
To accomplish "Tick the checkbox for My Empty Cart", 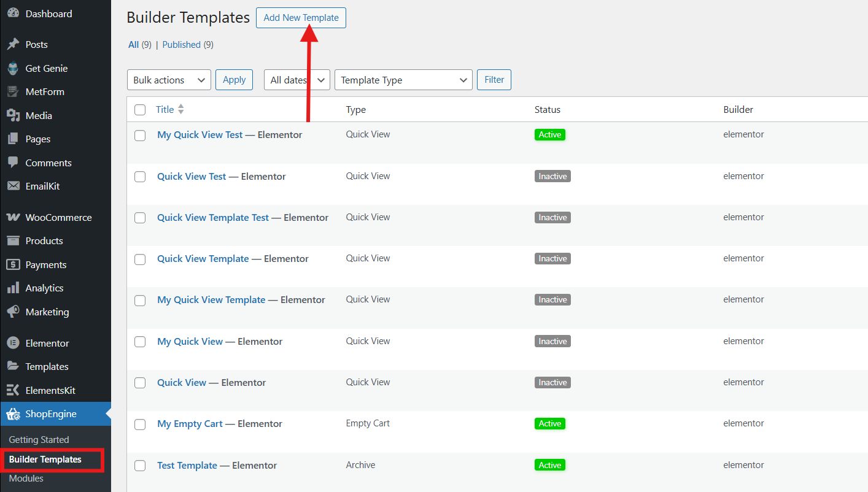I will [140, 425].
